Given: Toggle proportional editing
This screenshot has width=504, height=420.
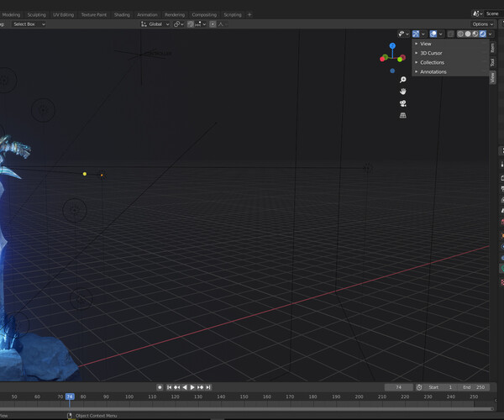Looking at the screenshot, I should pyautogui.click(x=213, y=24).
